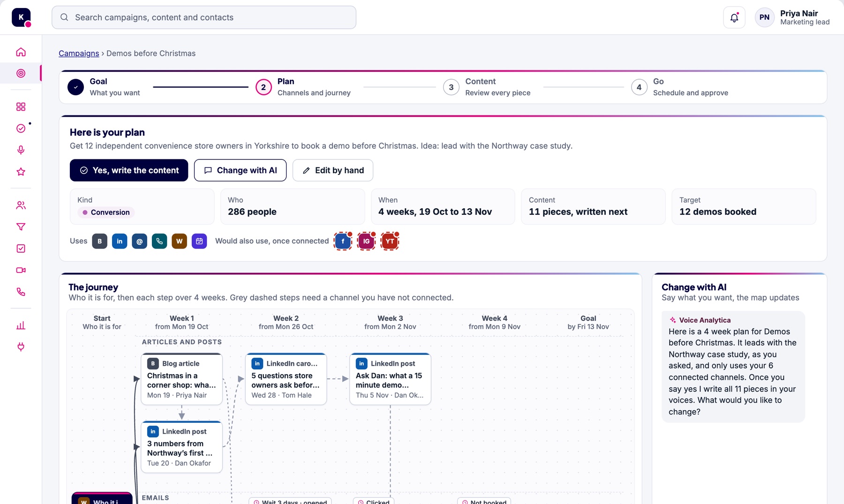Open the Blog article Christmas card
Screen dimensions: 844x504
pyautogui.click(x=181, y=379)
